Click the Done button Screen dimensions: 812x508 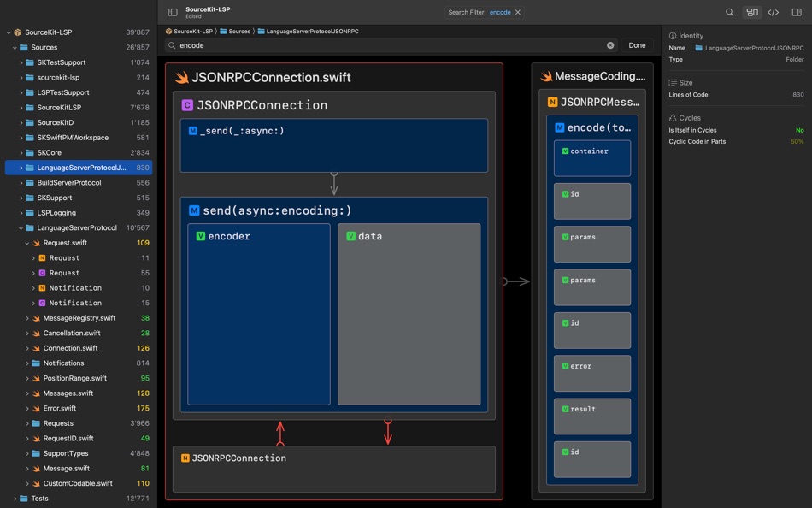click(637, 45)
